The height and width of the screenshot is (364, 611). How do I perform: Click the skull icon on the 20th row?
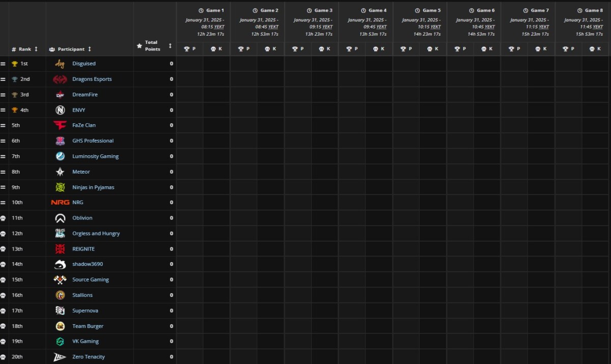click(x=3, y=357)
